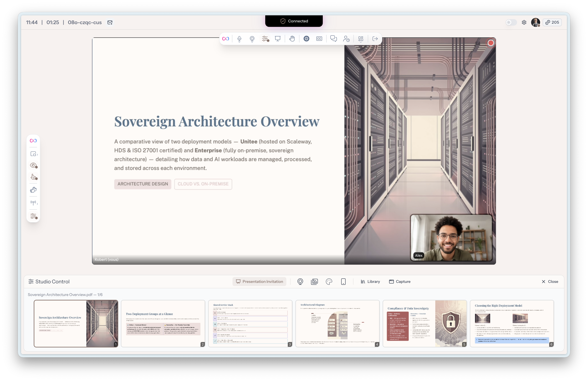The width and height of the screenshot is (588, 381).
Task: Click the sign-language hands icon in left sidebar
Action: click(33, 190)
